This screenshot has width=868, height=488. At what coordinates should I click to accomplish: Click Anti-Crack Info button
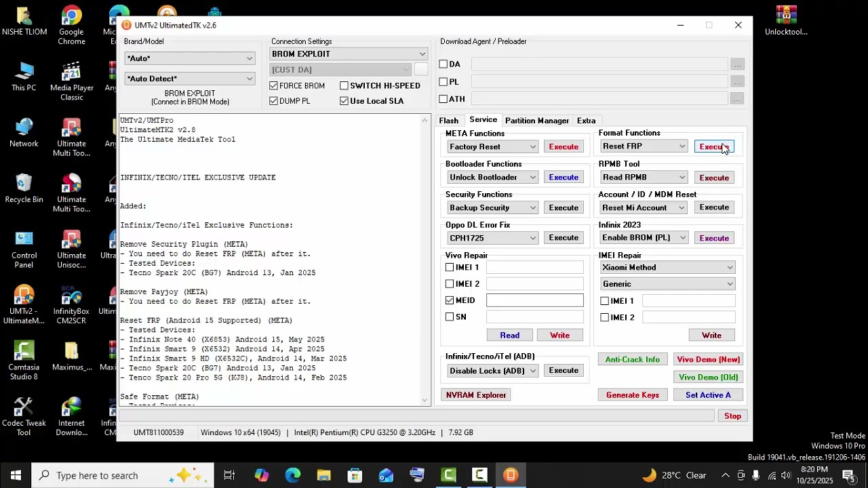click(x=633, y=360)
